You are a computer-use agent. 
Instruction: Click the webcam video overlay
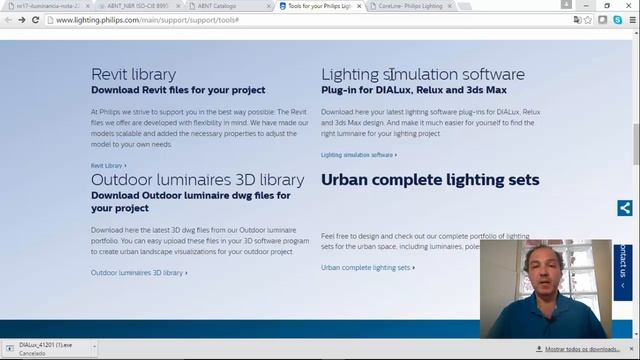tap(546, 289)
